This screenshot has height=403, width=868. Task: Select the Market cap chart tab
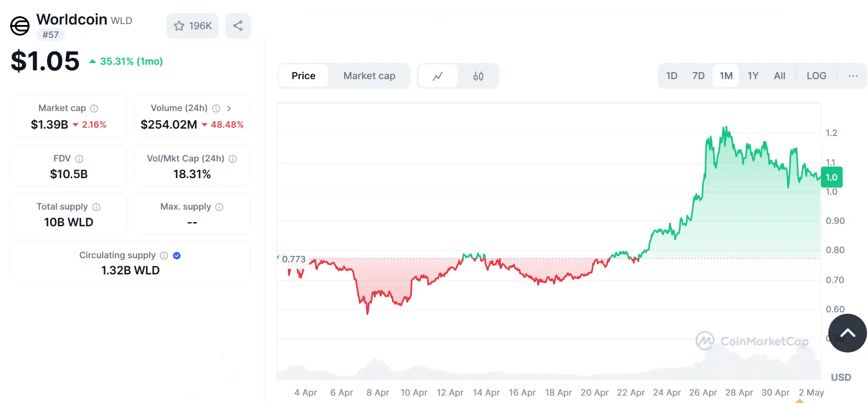pyautogui.click(x=369, y=76)
